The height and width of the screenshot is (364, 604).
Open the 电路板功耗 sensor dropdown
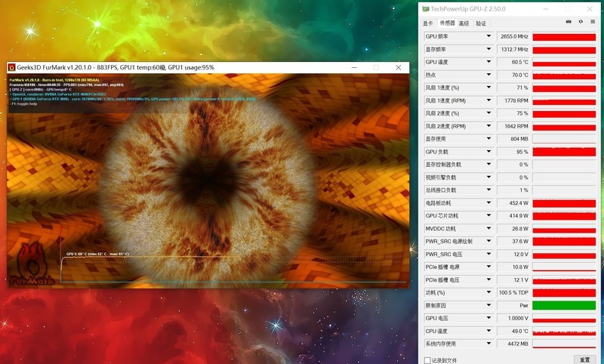point(488,203)
